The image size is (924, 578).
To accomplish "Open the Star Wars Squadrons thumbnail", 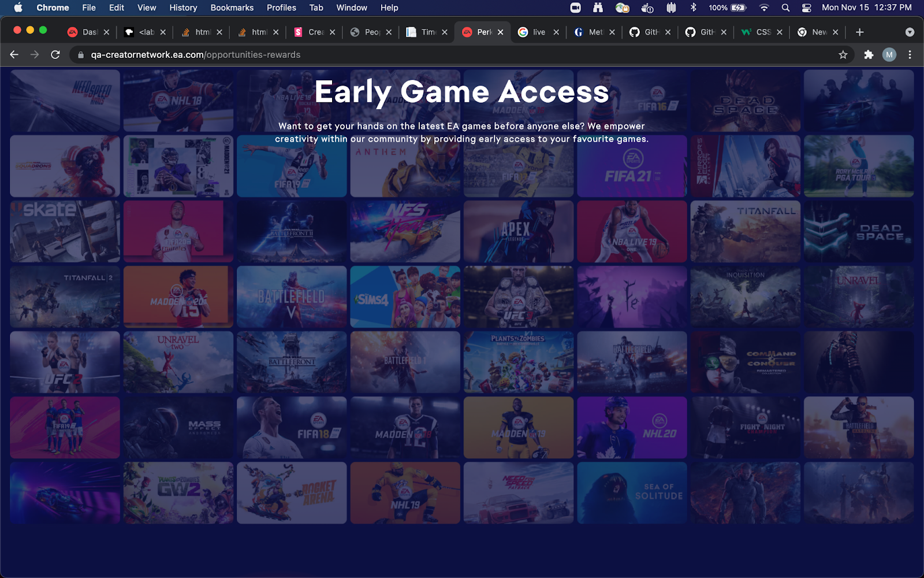I will pos(65,166).
